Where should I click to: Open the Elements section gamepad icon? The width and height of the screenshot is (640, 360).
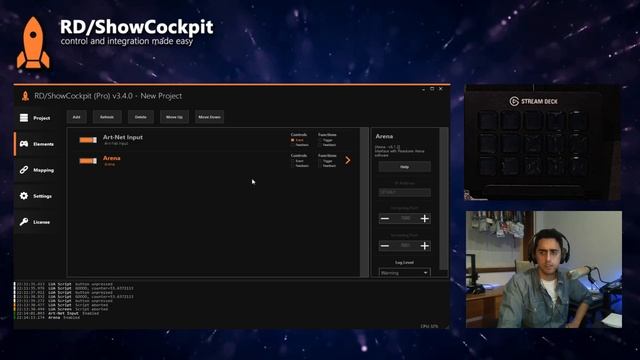(24, 144)
